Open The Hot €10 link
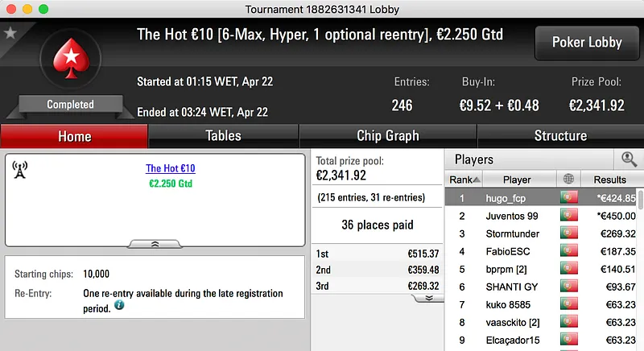Screen dimensions: 644x351 pos(171,169)
